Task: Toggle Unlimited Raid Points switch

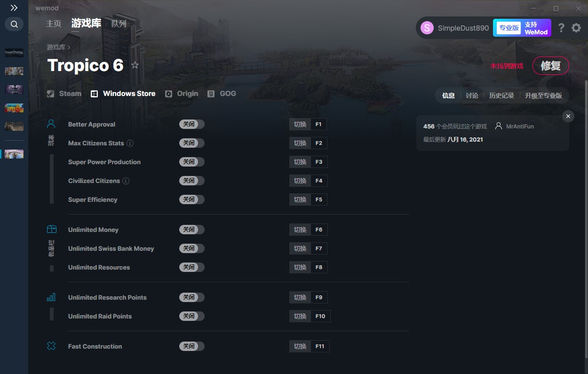Action: (x=192, y=316)
